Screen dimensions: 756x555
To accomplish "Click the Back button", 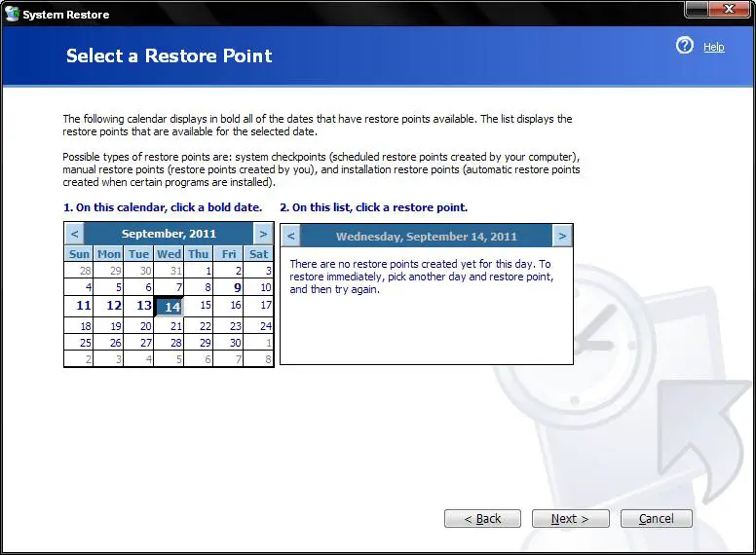I will 482,518.
